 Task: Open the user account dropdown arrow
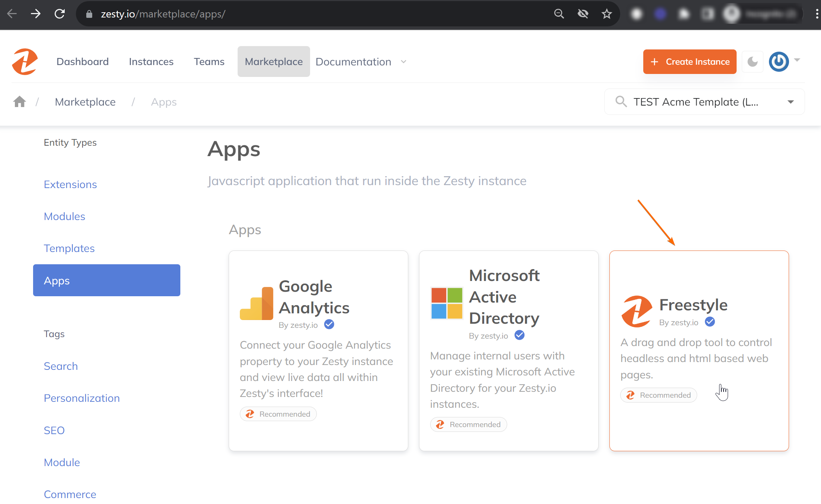797,60
